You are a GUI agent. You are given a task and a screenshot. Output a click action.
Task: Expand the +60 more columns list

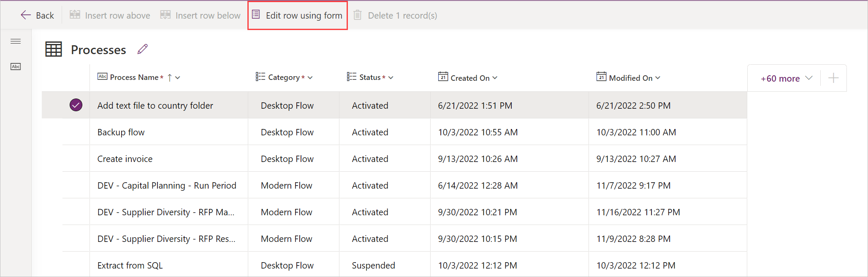(786, 78)
